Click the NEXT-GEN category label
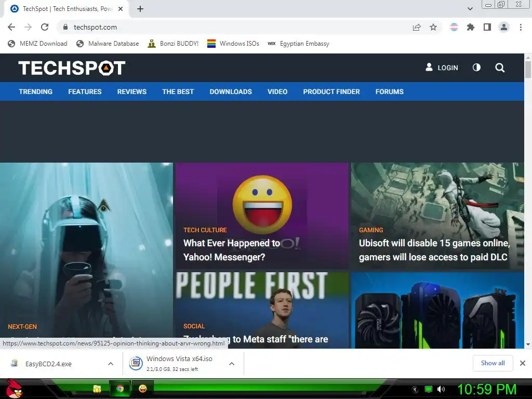 22,327
